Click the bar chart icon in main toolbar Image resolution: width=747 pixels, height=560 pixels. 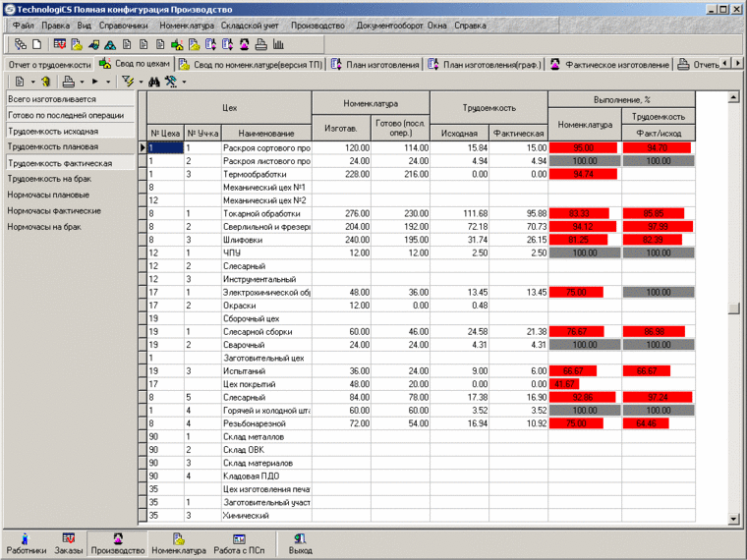278,44
